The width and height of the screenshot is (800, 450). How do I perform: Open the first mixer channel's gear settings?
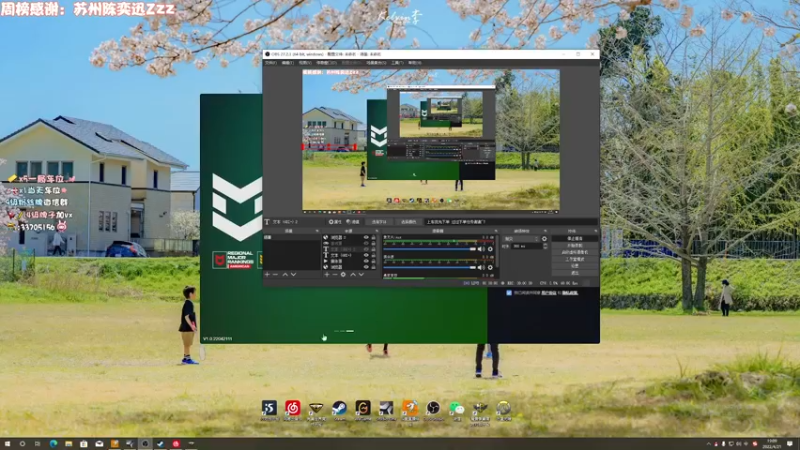click(490, 249)
